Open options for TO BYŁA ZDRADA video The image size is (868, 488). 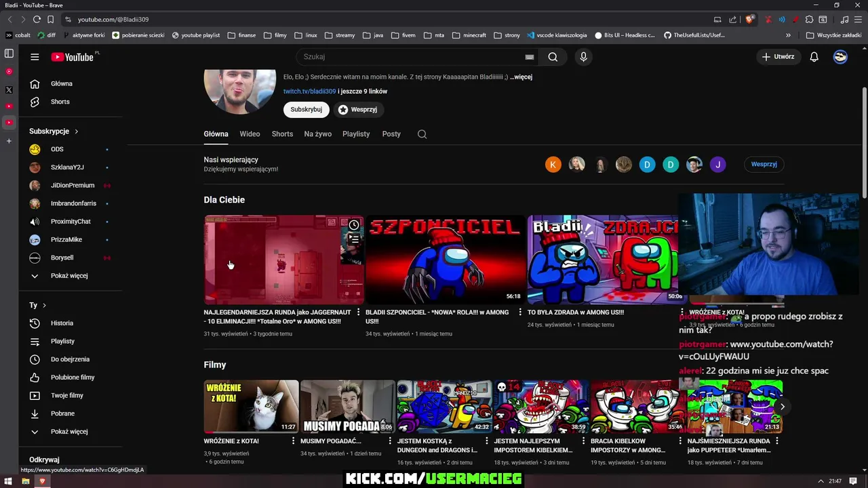tap(682, 312)
